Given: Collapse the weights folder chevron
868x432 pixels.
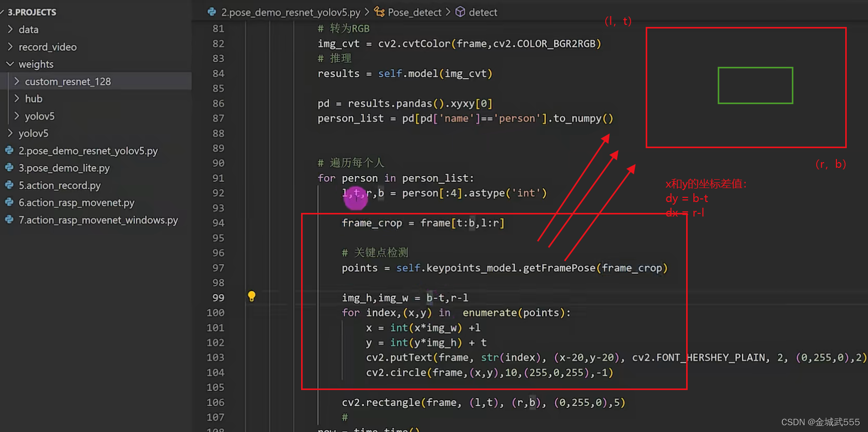Looking at the screenshot, I should point(10,64).
